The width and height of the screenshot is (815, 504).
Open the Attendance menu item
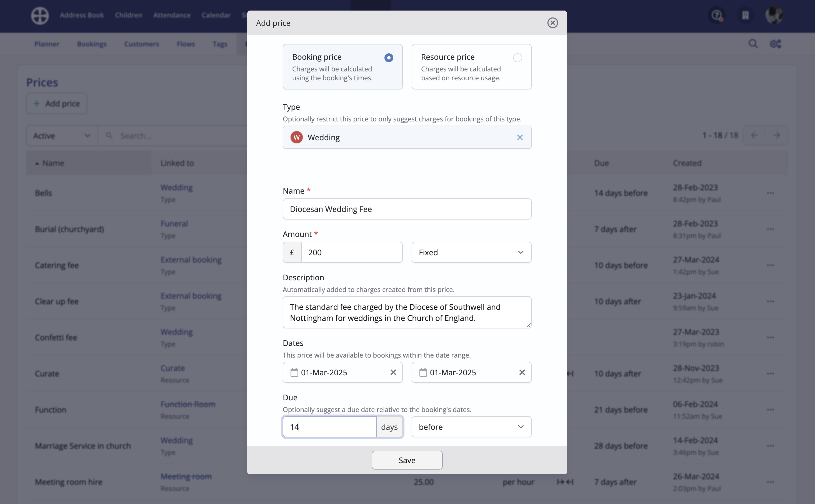[172, 15]
